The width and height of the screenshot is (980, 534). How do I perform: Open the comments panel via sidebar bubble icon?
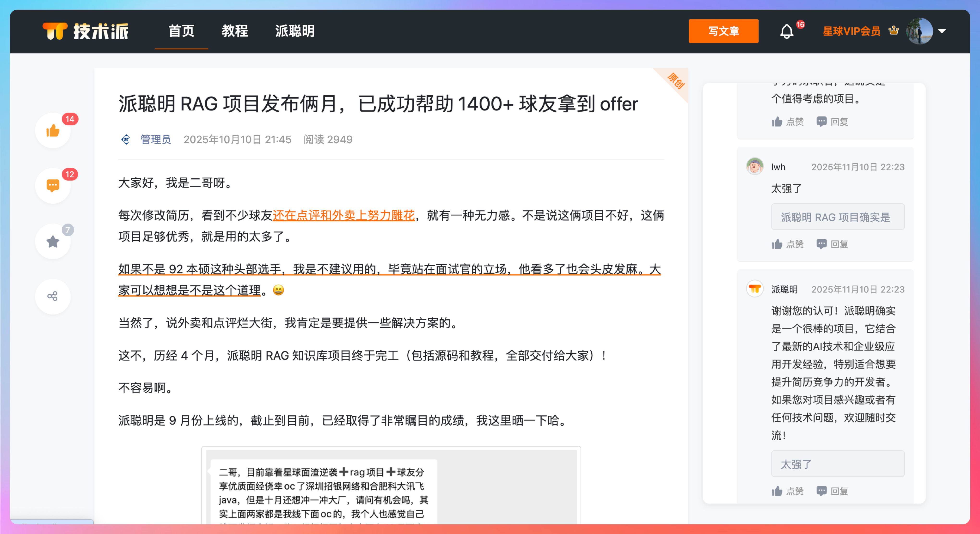[53, 185]
